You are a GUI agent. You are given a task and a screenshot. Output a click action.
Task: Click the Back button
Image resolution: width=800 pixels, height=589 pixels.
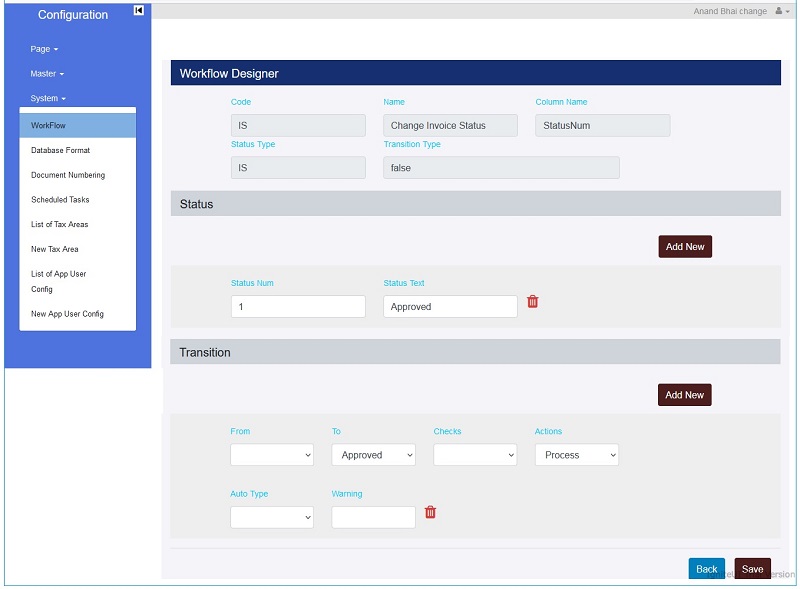point(706,569)
